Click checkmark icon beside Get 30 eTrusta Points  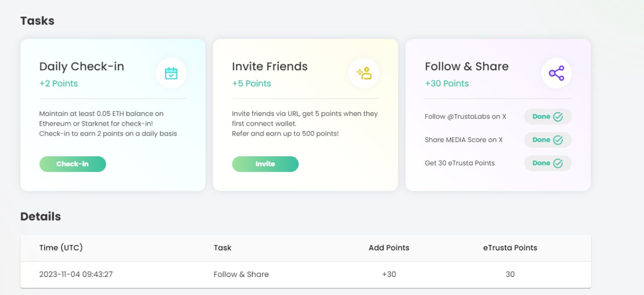pos(558,163)
